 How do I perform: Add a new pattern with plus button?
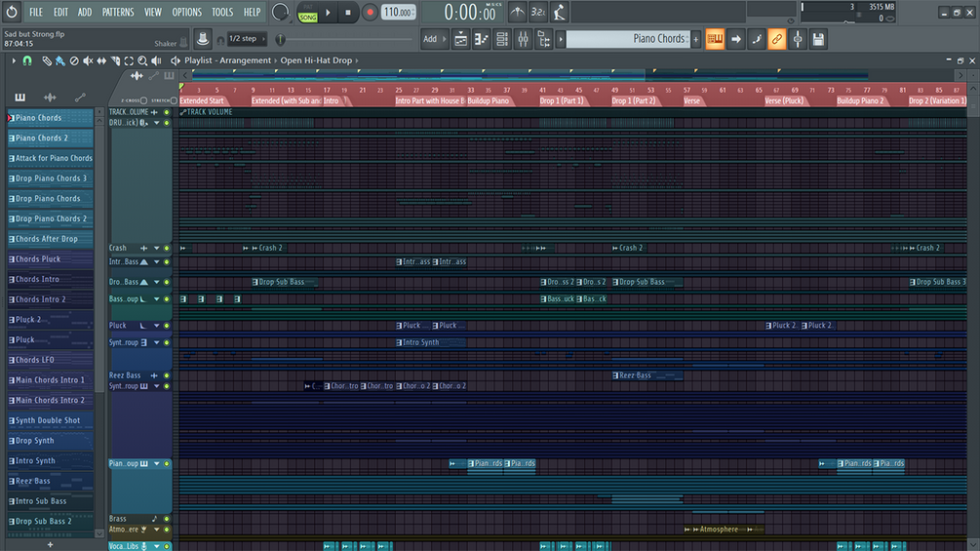click(x=696, y=39)
